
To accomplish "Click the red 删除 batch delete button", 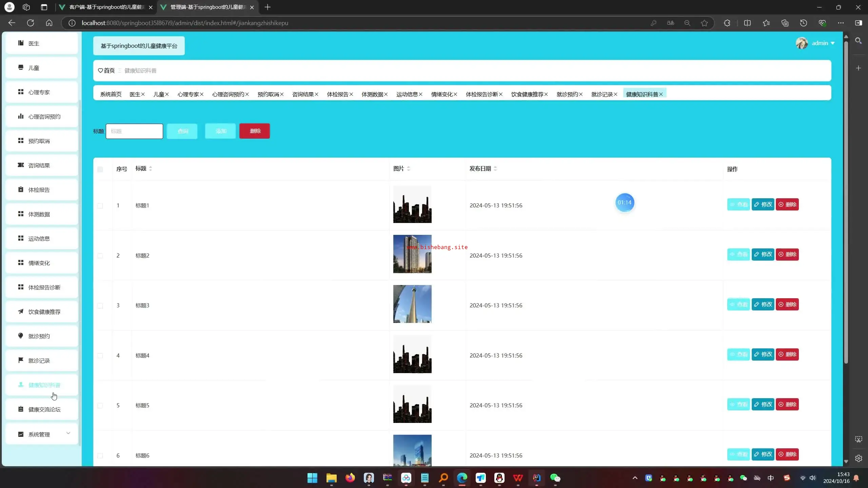I will 255,131.
